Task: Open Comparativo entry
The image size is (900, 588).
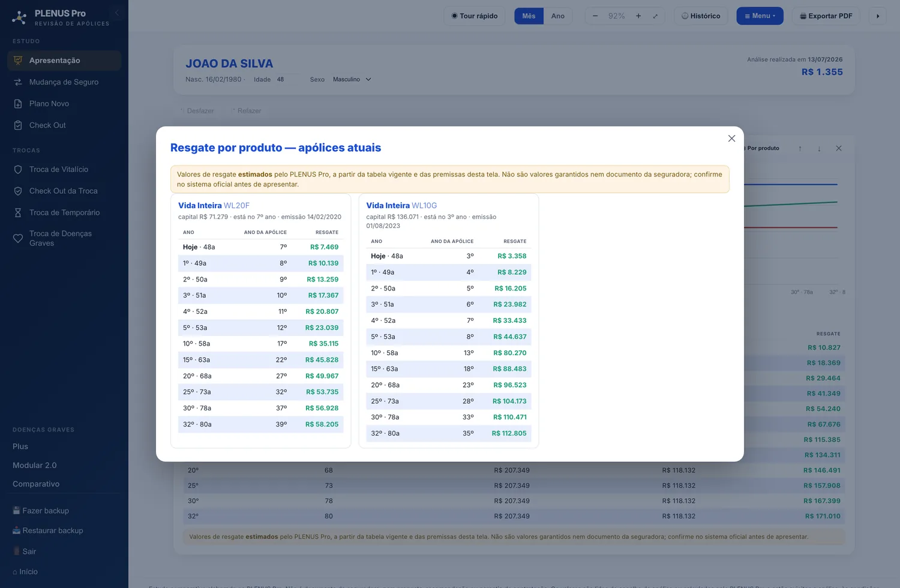Action: tap(36, 484)
